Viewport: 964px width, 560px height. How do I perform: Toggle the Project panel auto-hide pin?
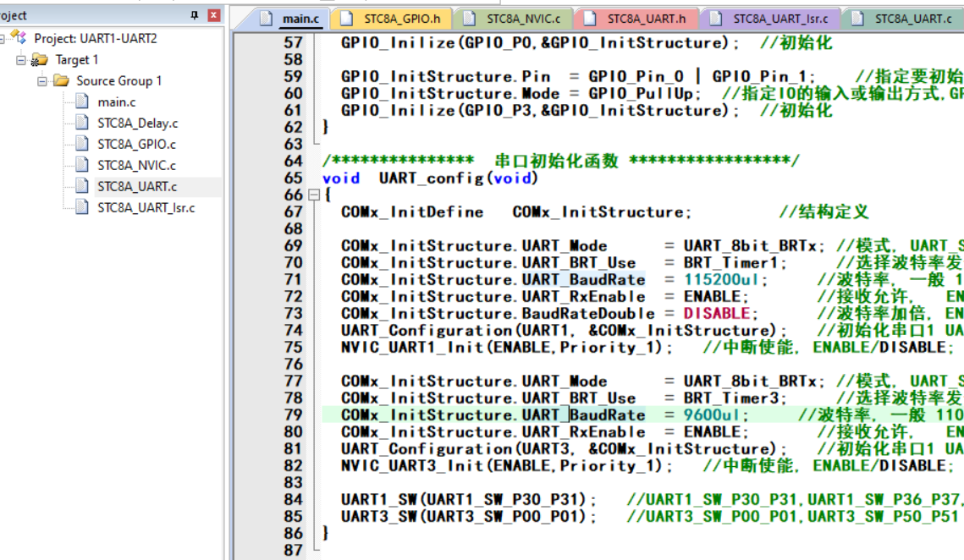[x=195, y=14]
